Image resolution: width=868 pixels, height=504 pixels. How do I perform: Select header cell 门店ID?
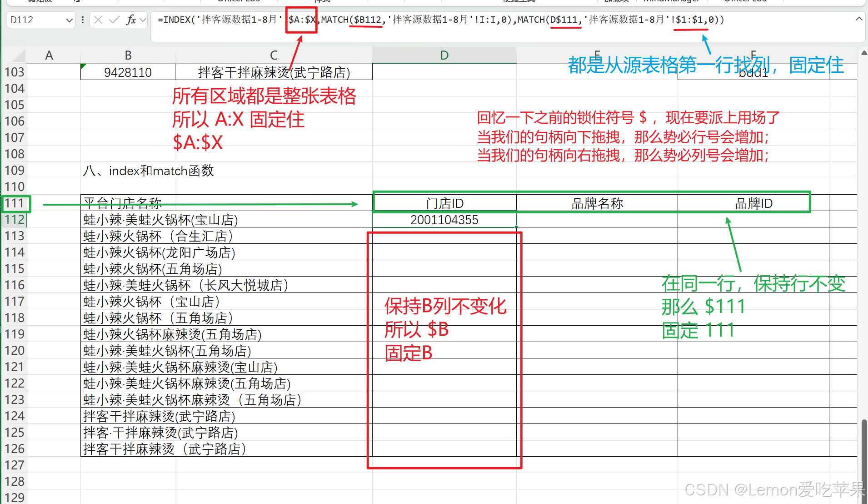444,203
